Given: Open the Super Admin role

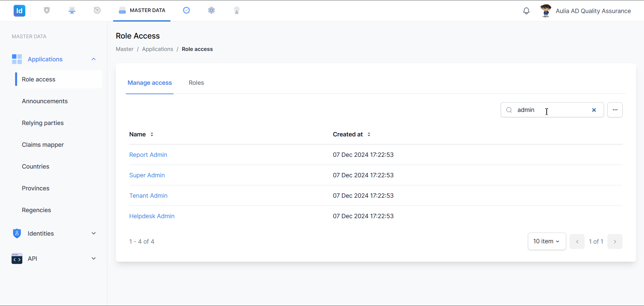Looking at the screenshot, I should (x=147, y=175).
